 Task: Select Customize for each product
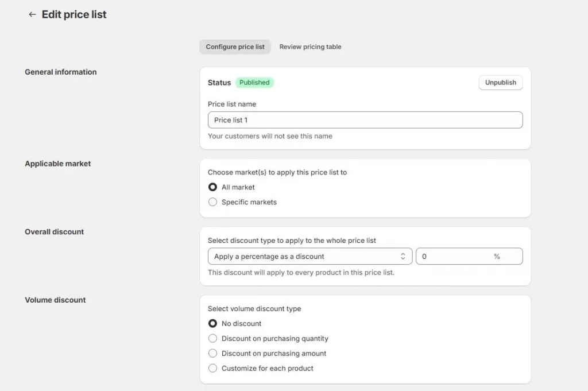click(212, 368)
